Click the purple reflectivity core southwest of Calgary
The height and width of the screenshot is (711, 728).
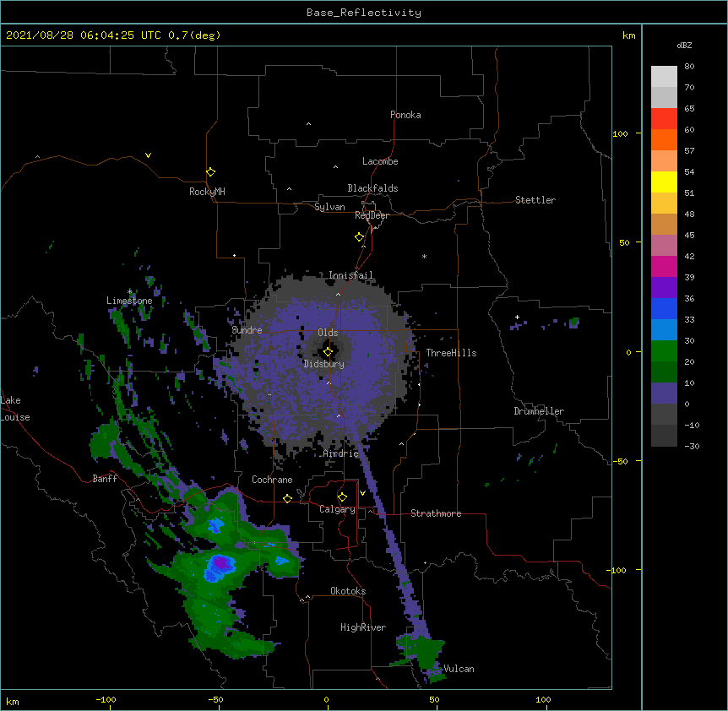coord(221,563)
